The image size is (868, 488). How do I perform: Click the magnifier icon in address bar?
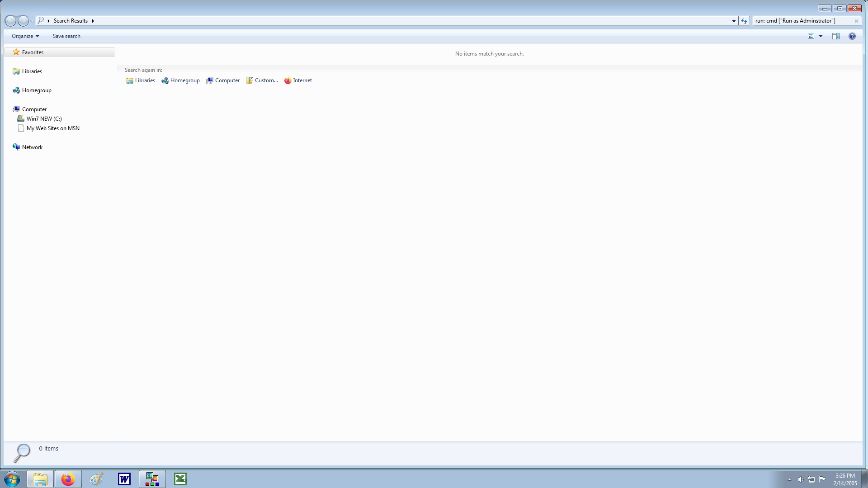pyautogui.click(x=41, y=20)
